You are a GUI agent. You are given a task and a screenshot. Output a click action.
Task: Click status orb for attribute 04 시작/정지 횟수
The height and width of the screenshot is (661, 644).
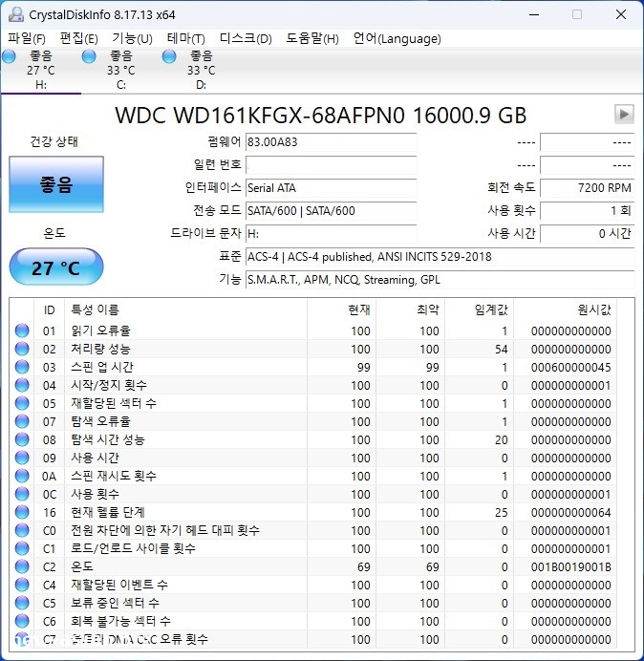22,385
